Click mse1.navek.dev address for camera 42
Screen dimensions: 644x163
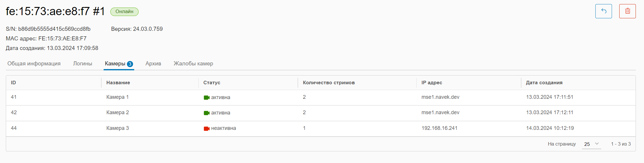440,112
